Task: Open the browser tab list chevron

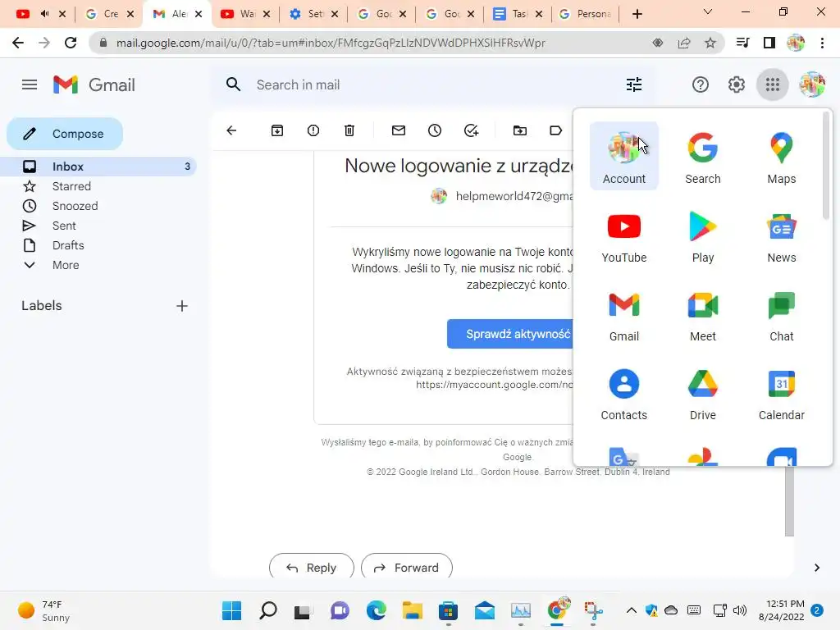Action: (x=708, y=11)
